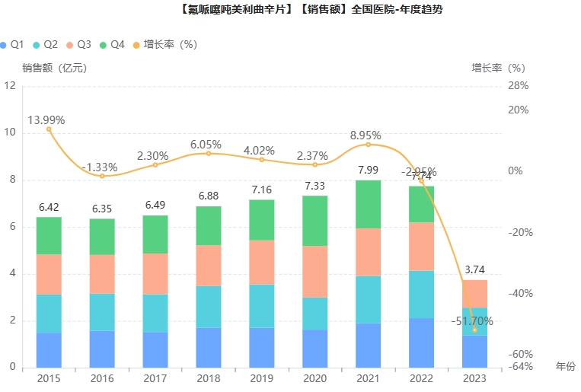The height and width of the screenshot is (392, 581).
Task: Click the 2021 x-axis year label
Action: (x=369, y=378)
